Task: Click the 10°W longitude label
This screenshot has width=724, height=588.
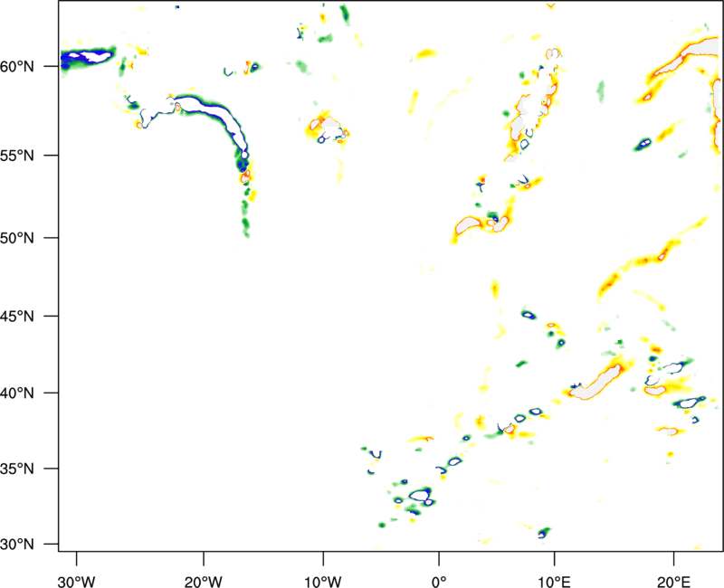Action: click(323, 582)
